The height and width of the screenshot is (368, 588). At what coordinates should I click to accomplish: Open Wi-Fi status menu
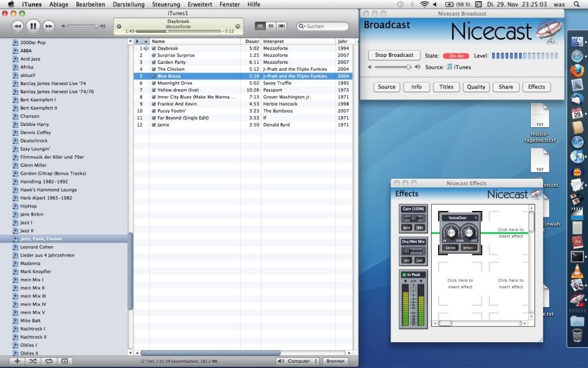(424, 5)
